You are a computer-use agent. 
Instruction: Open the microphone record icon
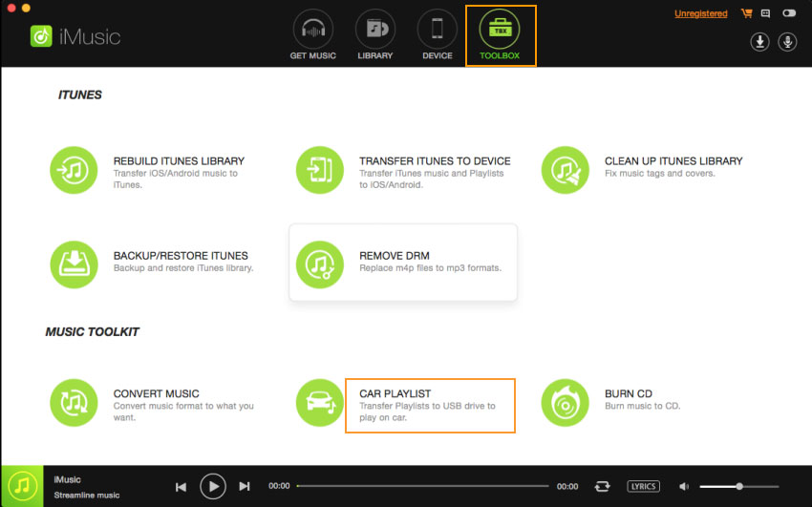point(787,42)
